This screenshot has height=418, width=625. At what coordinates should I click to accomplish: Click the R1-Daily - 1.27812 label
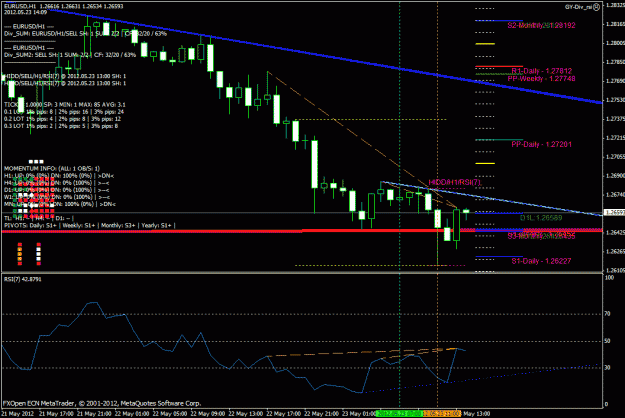[x=542, y=71]
